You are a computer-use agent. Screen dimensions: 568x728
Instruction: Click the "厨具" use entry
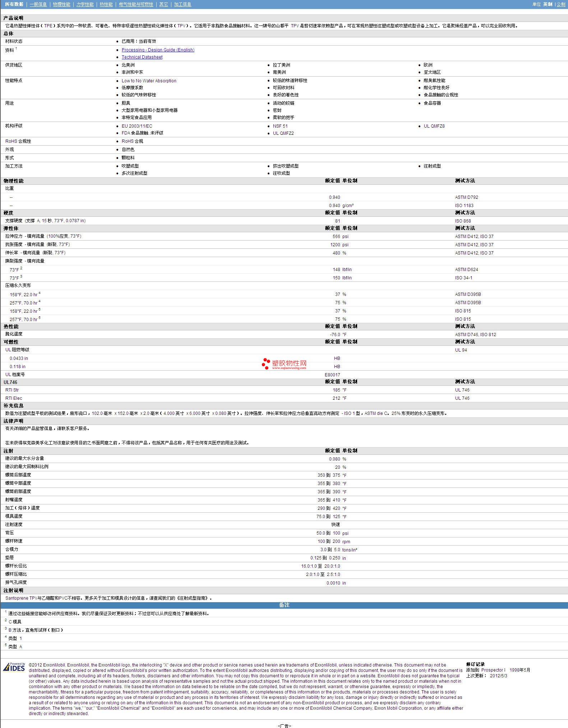pyautogui.click(x=126, y=103)
